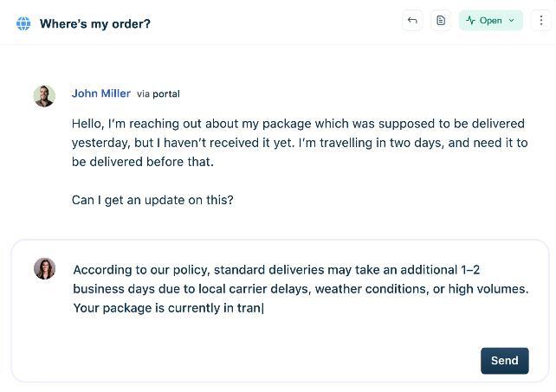Screen dimensions: 556x392
Task: Open the ticket status dropdown labeled Open
Action: 491,21
